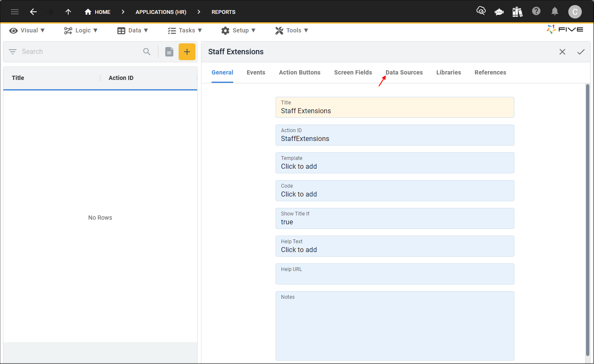Switch to the Data Sources tab
594x364 pixels.
click(x=404, y=72)
